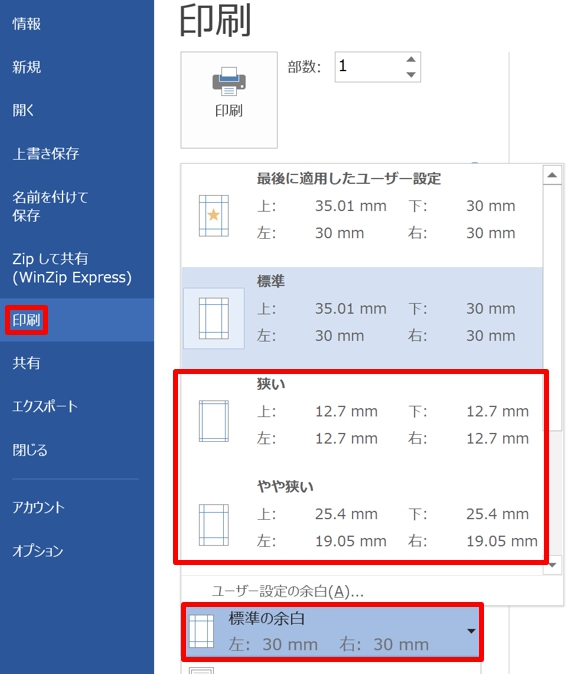Open the 情報 menu item
The image size is (580, 674).
(26, 24)
